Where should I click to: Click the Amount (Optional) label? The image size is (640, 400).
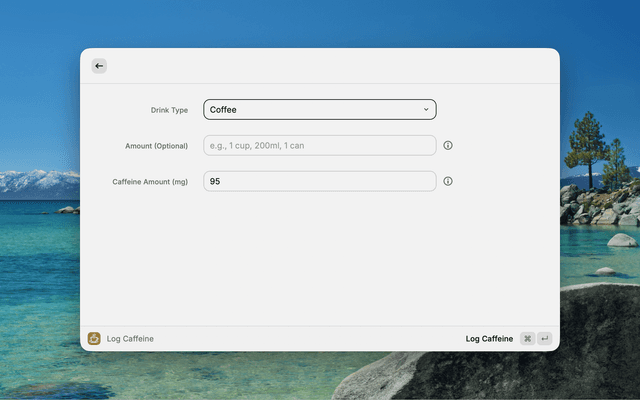coord(156,146)
